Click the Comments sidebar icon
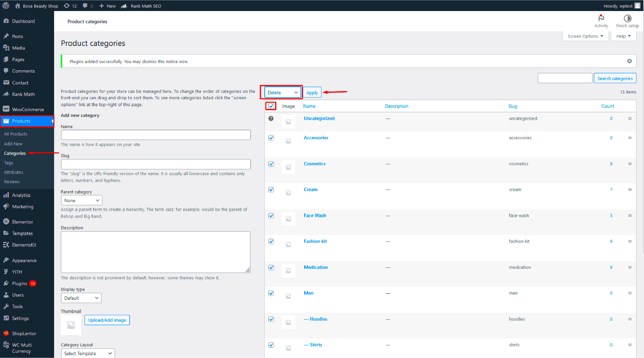The width and height of the screenshot is (644, 358). point(6,71)
